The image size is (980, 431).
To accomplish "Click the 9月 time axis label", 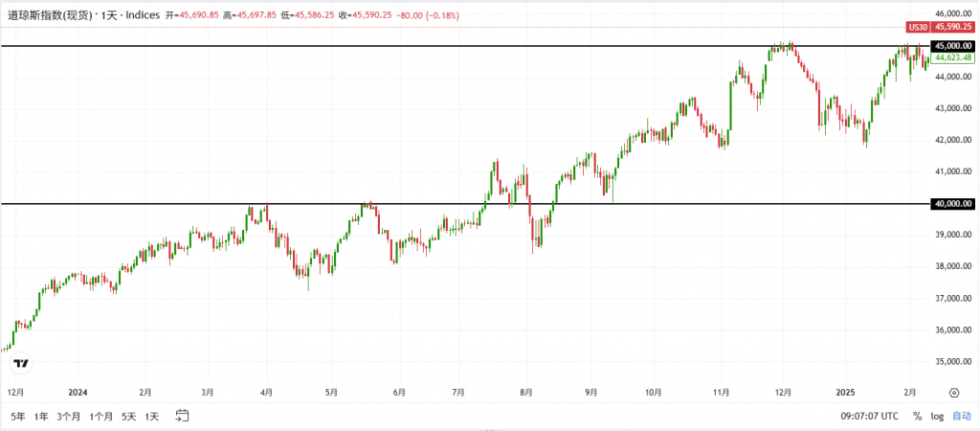I will pos(591,393).
